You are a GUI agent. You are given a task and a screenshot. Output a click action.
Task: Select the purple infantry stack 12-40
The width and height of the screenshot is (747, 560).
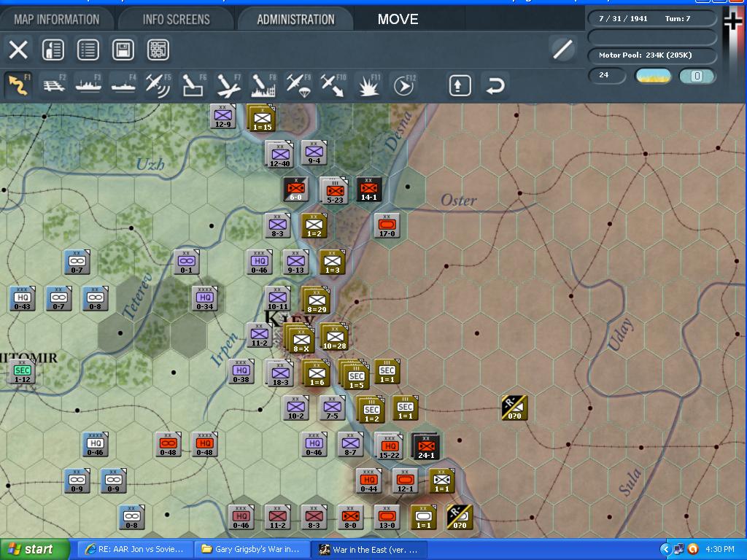(279, 155)
